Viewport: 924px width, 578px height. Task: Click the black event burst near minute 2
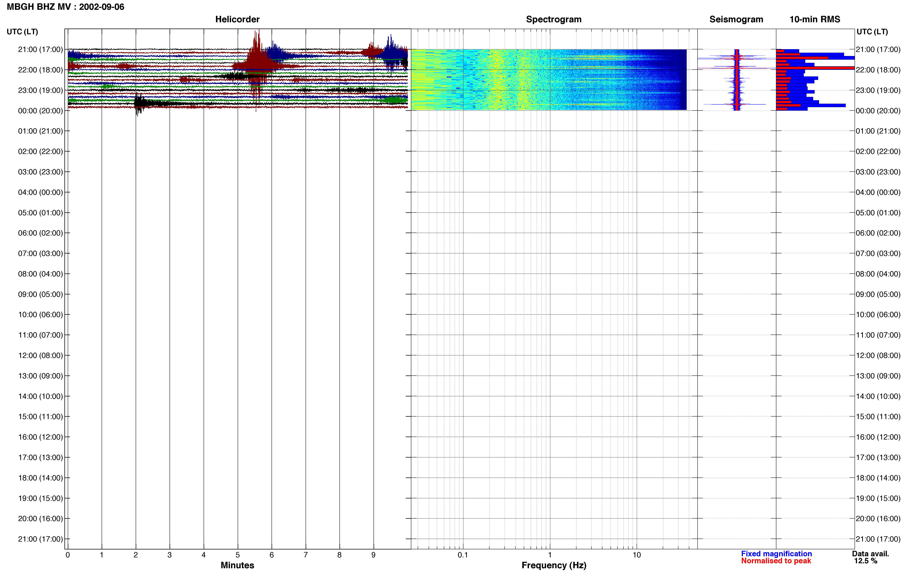(x=140, y=103)
